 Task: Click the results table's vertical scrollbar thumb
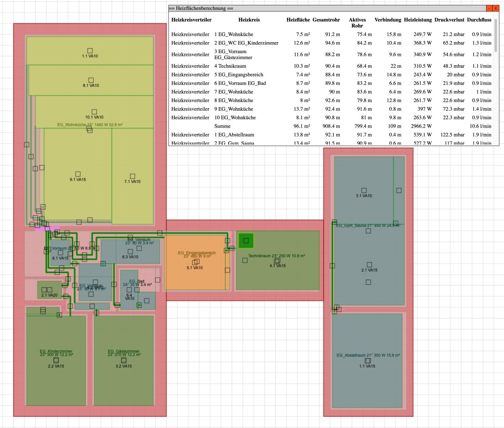(496, 35)
